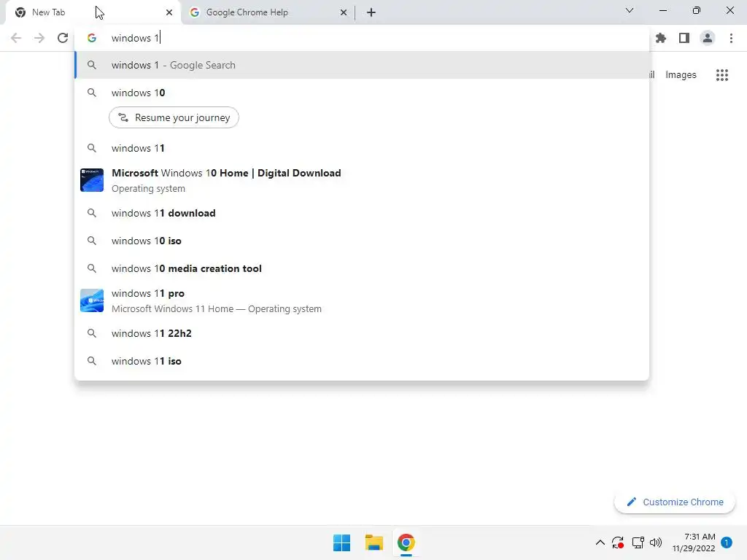Select 'windows 11 download' suggestion
This screenshot has width=747, height=560.
[362, 214]
